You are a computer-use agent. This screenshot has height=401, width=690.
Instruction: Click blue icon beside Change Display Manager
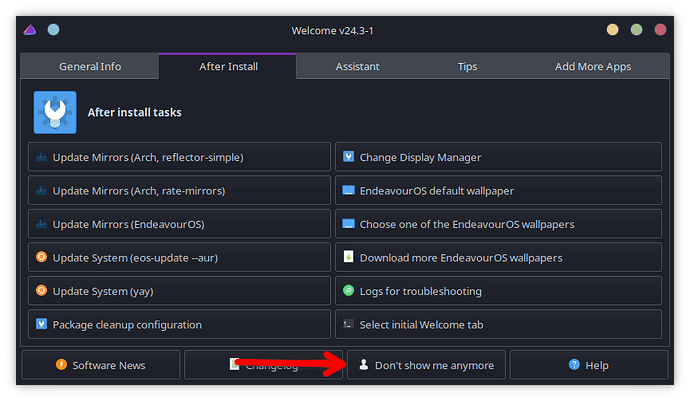(349, 157)
